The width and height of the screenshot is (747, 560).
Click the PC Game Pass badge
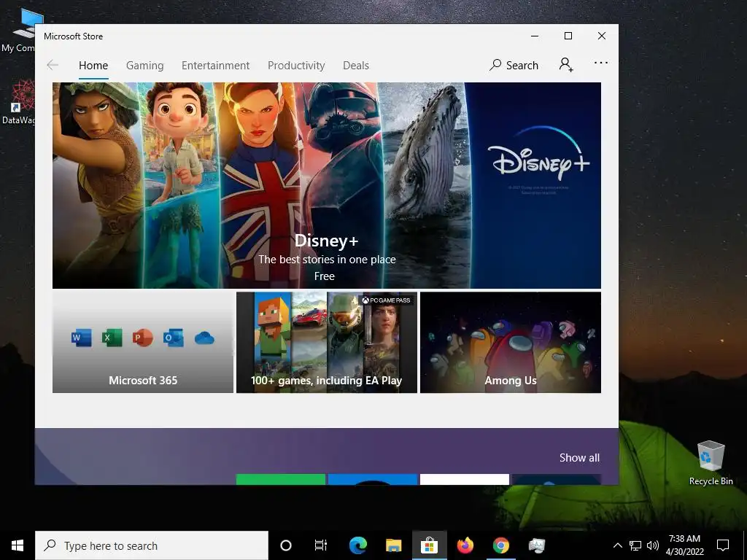point(386,300)
